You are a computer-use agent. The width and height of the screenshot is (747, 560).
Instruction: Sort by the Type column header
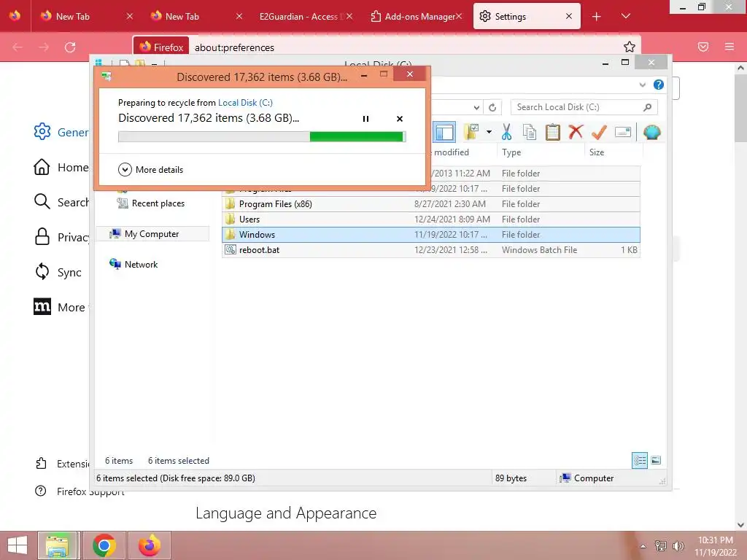pyautogui.click(x=541, y=152)
